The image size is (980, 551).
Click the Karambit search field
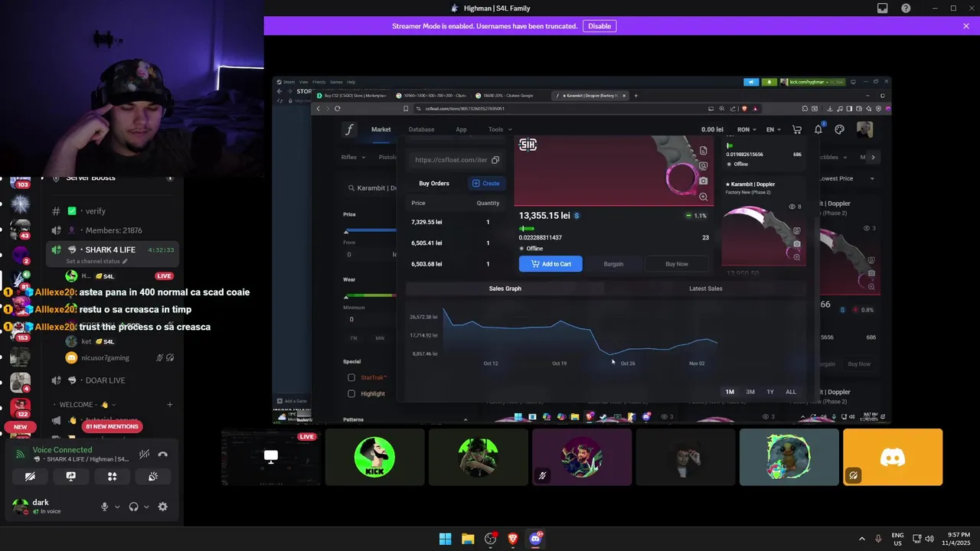(x=373, y=188)
